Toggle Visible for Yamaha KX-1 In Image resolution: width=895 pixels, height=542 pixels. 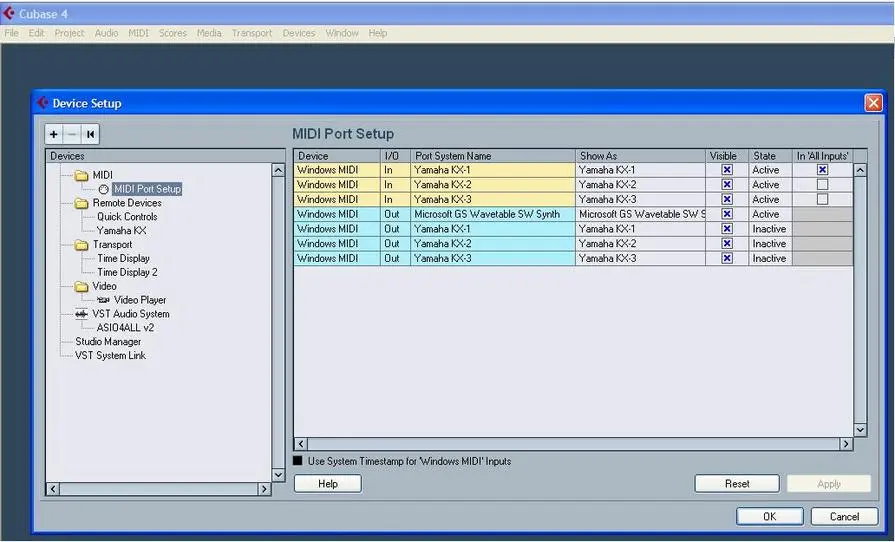[x=727, y=170]
